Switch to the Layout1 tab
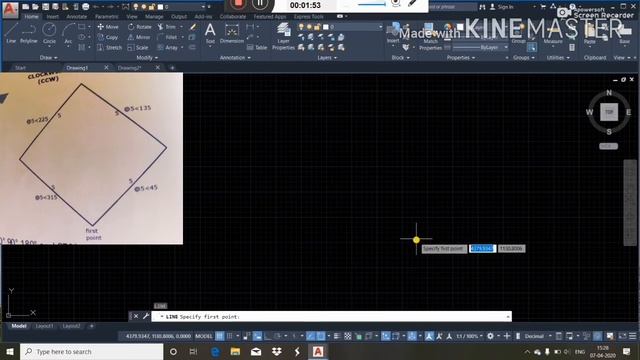Viewport: 640px width, 360px height. [44, 326]
